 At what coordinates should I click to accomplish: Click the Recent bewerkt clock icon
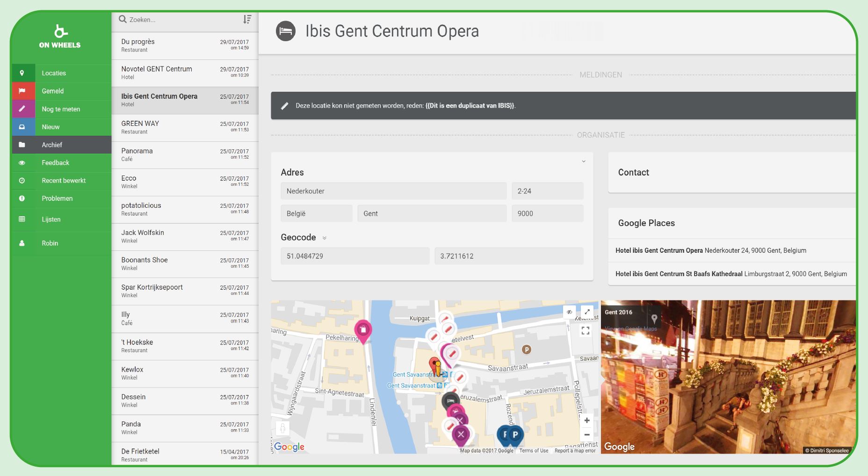[22, 181]
